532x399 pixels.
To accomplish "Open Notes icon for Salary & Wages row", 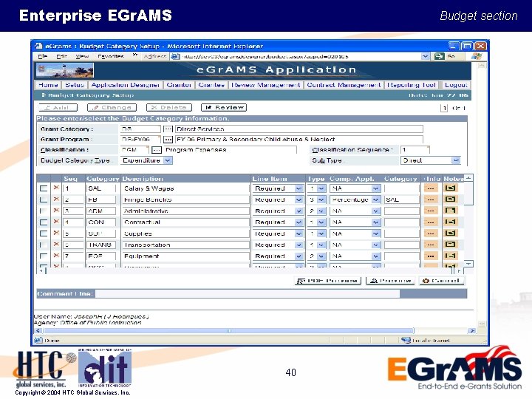I will point(450,188).
